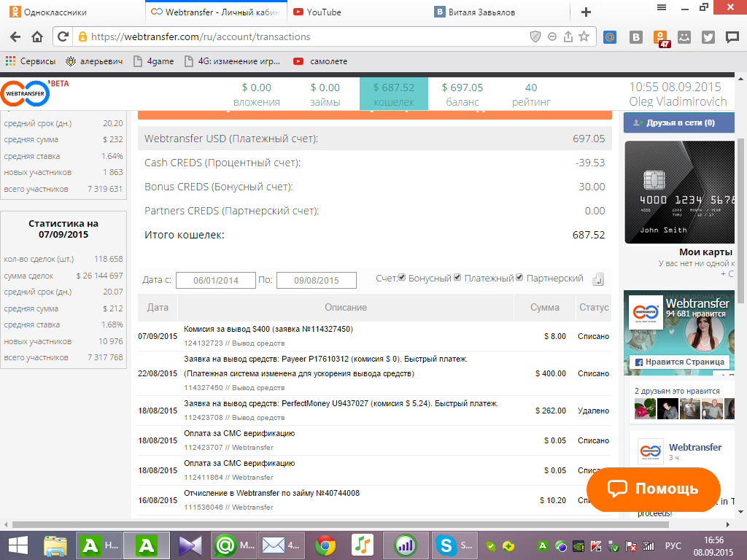Image resolution: width=747 pixels, height=560 pixels.
Task: Open the VK extension icon
Action: (636, 37)
